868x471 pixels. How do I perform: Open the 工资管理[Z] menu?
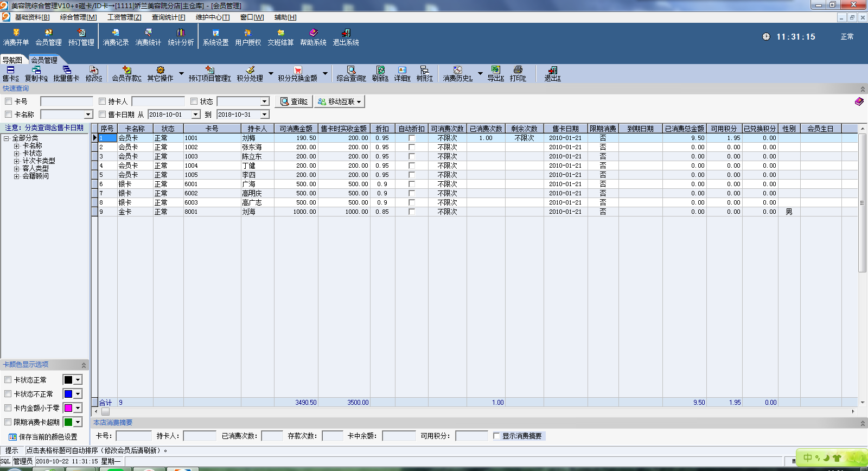[x=124, y=17]
